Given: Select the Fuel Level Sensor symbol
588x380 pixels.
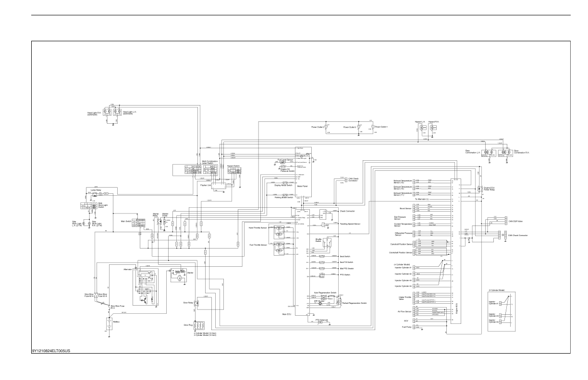Looking at the screenshot, I should coord(283,163).
